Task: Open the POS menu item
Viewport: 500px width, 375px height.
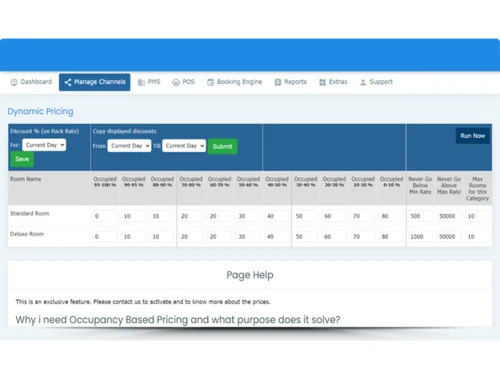Action: pyautogui.click(x=183, y=82)
